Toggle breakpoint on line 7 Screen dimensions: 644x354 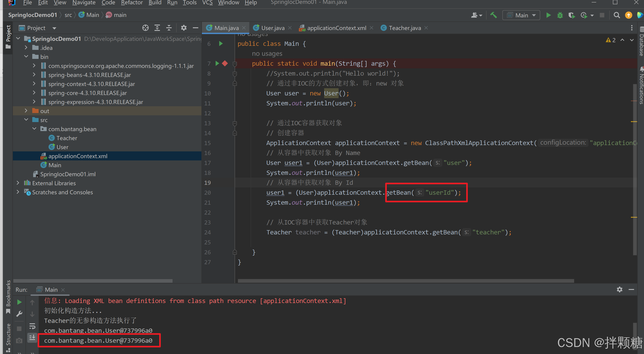pos(225,63)
